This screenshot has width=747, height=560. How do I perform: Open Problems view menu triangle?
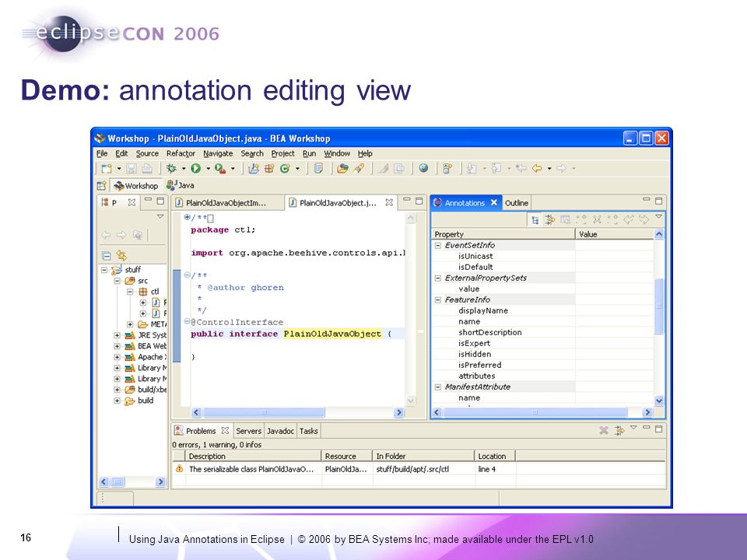pos(633,428)
